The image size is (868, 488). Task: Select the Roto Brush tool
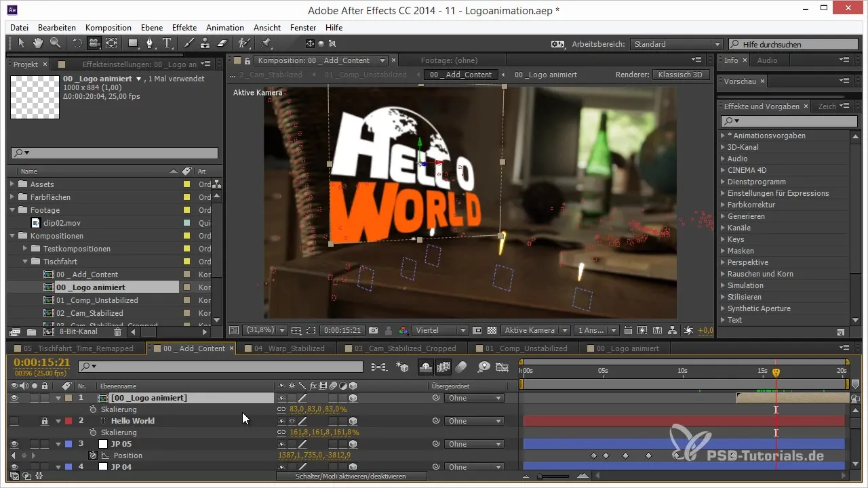coord(245,43)
